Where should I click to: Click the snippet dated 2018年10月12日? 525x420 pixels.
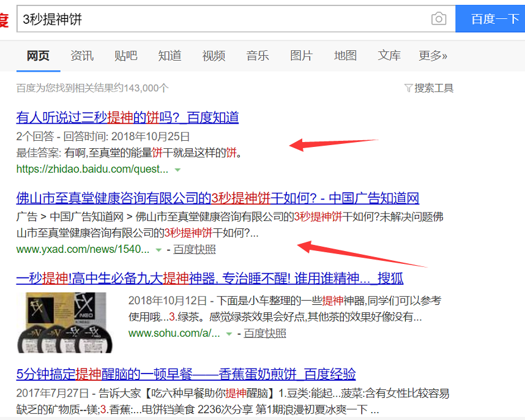coord(285,309)
